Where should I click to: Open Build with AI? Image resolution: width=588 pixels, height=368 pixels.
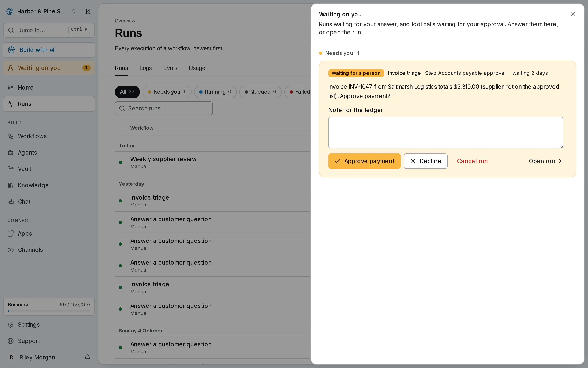pos(49,50)
